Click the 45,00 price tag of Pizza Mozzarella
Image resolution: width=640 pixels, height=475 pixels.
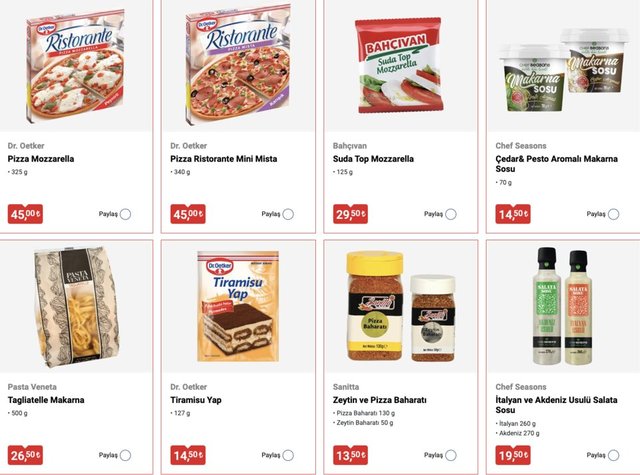click(25, 214)
